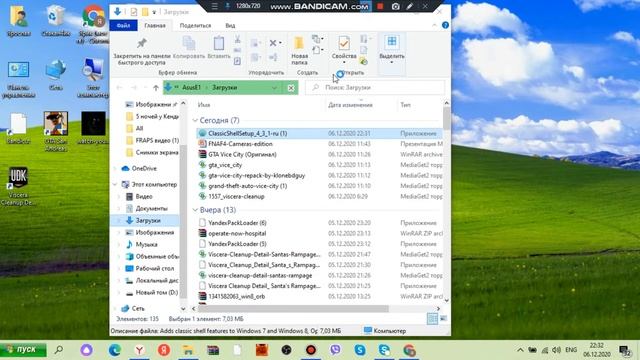Go up one folder level arrow
This screenshot has height=360, width=640.
[156, 88]
